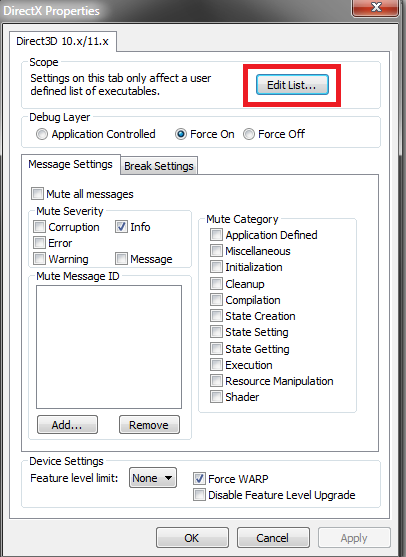
Task: Confirm settings with the OK button
Action: coord(192,538)
